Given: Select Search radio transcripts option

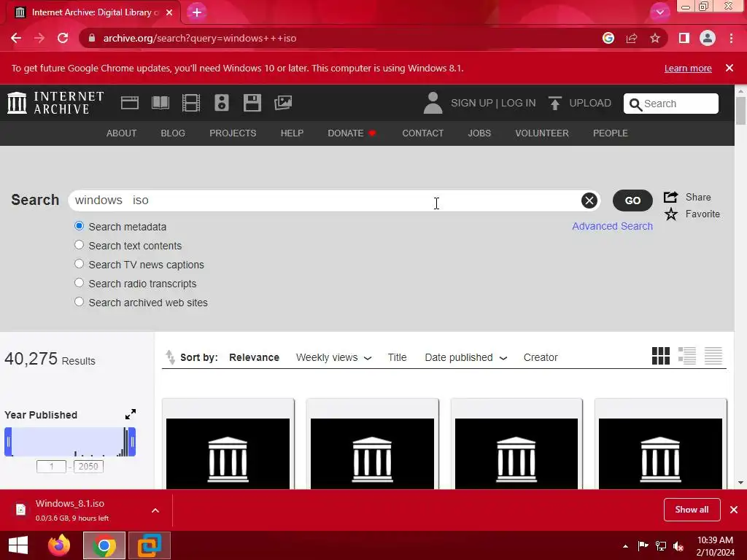Looking at the screenshot, I should point(79,283).
